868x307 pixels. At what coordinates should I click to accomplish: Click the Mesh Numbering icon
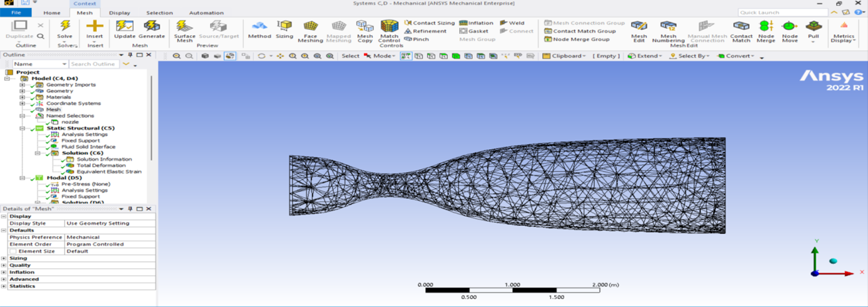[669, 26]
